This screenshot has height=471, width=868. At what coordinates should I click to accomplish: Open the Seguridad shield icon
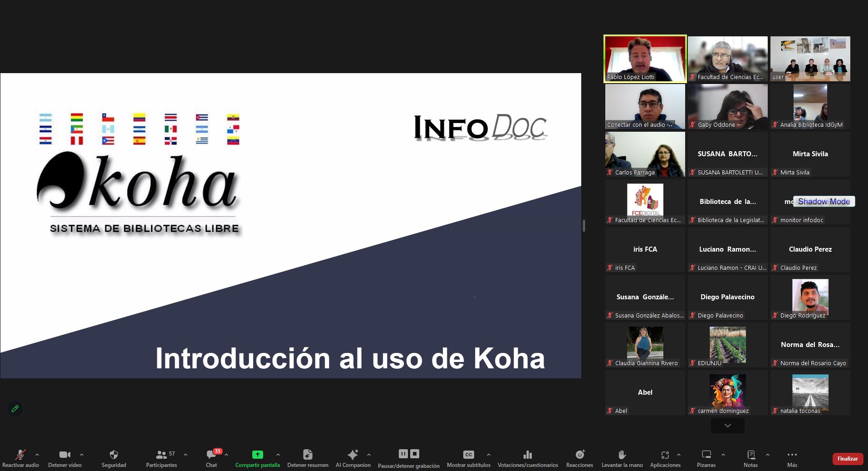(x=114, y=455)
